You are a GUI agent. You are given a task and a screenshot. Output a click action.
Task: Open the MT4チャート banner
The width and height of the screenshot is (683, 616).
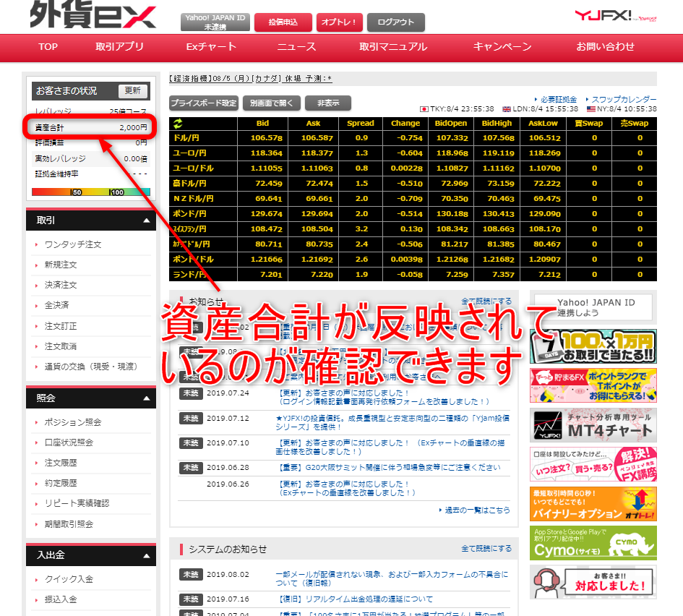(593, 425)
